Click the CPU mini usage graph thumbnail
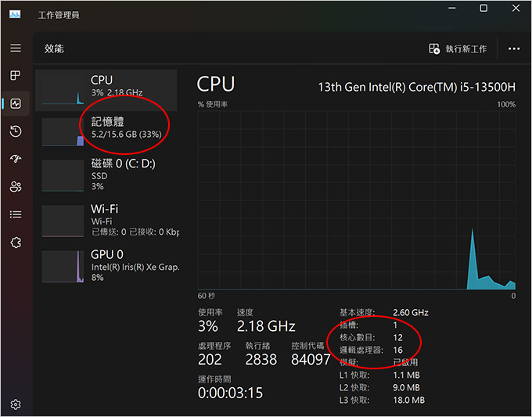 pos(63,90)
